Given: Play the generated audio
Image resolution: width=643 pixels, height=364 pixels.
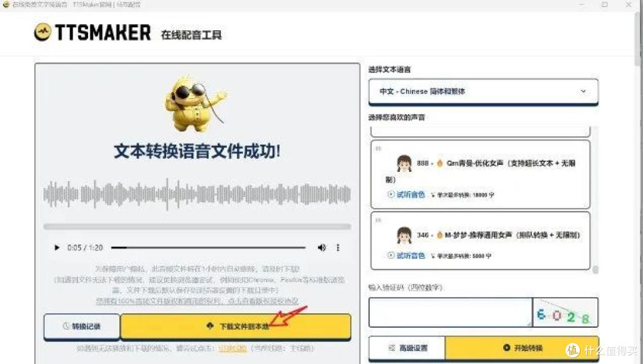Looking at the screenshot, I should (57, 247).
